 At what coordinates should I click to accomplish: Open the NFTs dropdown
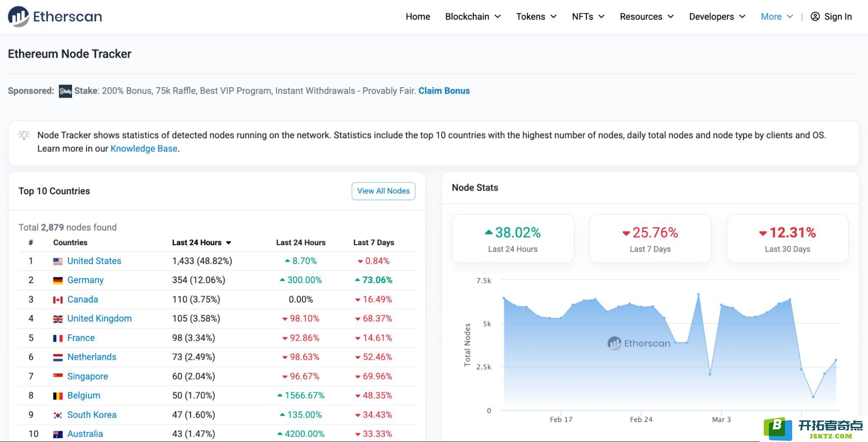588,16
